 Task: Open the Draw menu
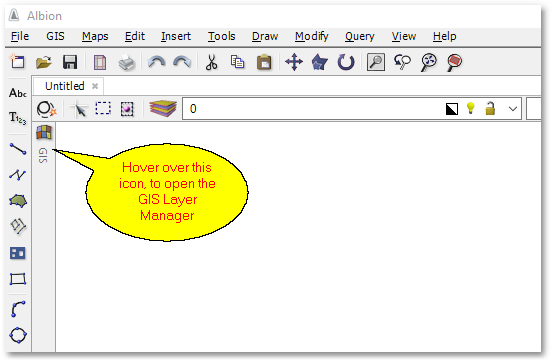[x=265, y=36]
